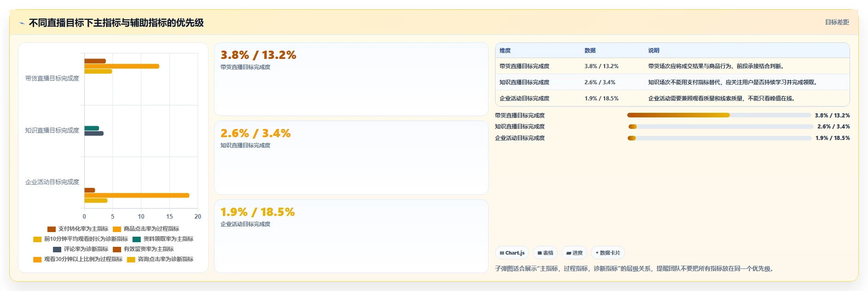Screen dimensions: 868x291
Task: Click the long orange bar in the 企业活动 chart group
Action: (x=137, y=195)
